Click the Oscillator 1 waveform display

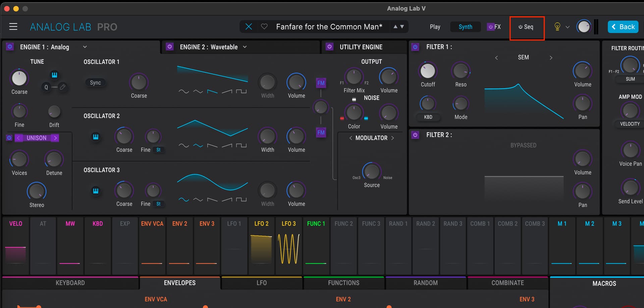click(212, 74)
